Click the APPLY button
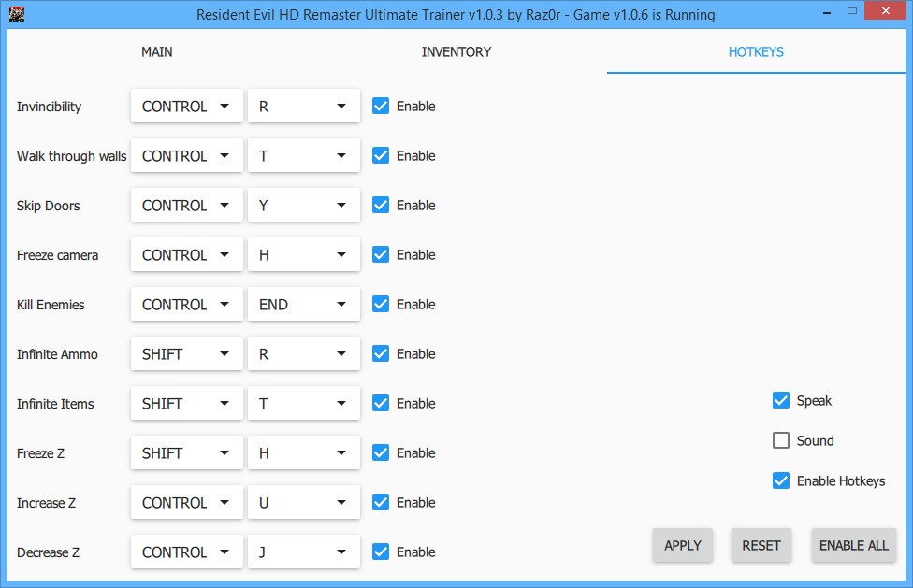The image size is (913, 588). [x=682, y=546]
